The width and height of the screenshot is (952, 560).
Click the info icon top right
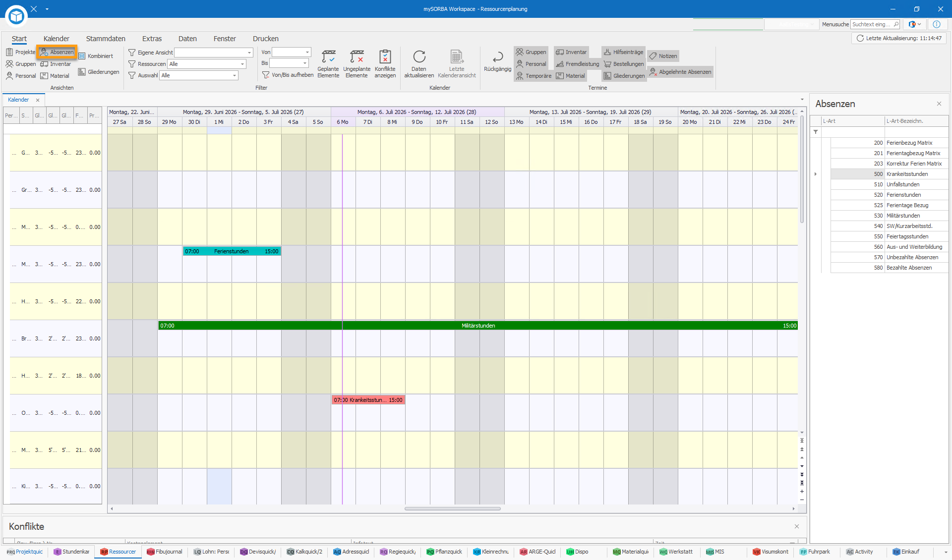(x=937, y=24)
